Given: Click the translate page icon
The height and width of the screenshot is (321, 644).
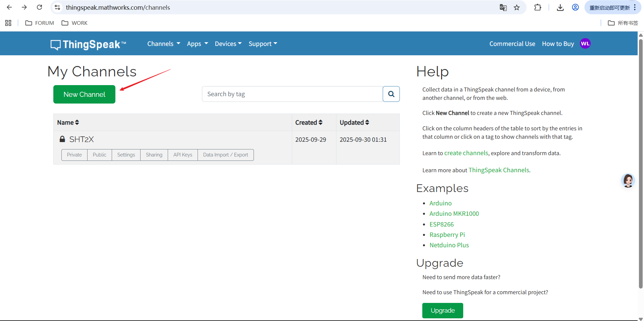Looking at the screenshot, I should pyautogui.click(x=503, y=7).
